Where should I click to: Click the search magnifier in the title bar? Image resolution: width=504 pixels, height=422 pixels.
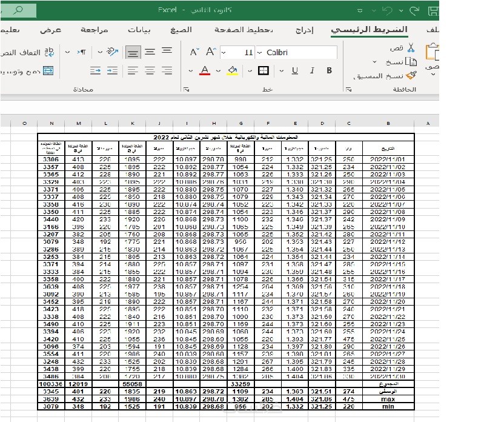point(18,10)
